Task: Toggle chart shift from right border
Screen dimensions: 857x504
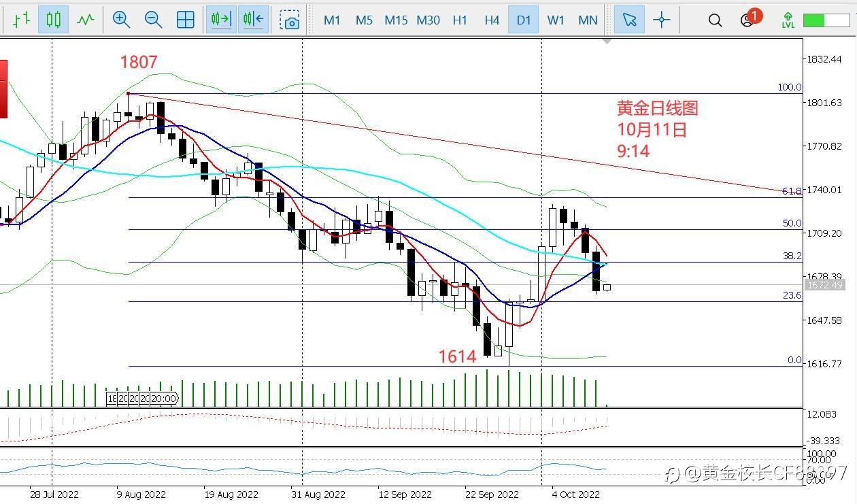Action: tap(253, 20)
